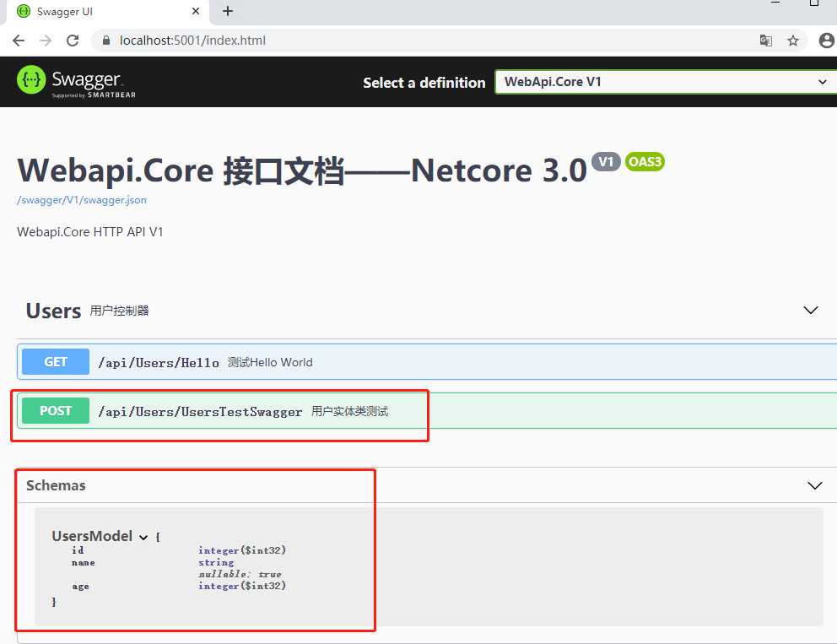
Task: Click the 'id' property in UsersModel
Action: [78, 550]
